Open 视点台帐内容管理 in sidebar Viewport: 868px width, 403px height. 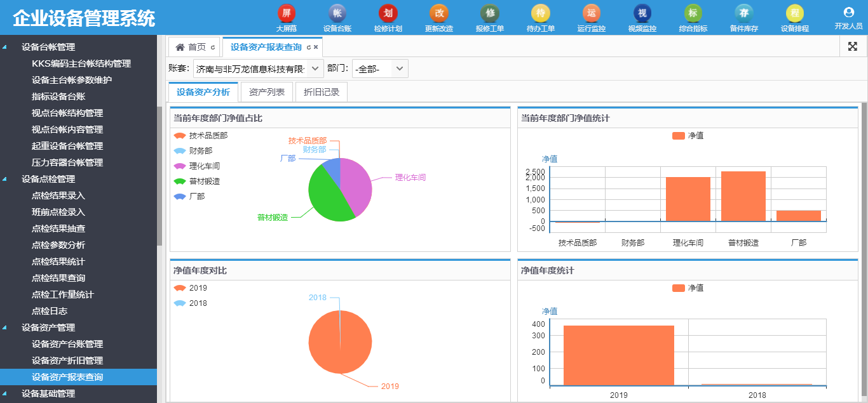pyautogui.click(x=67, y=129)
